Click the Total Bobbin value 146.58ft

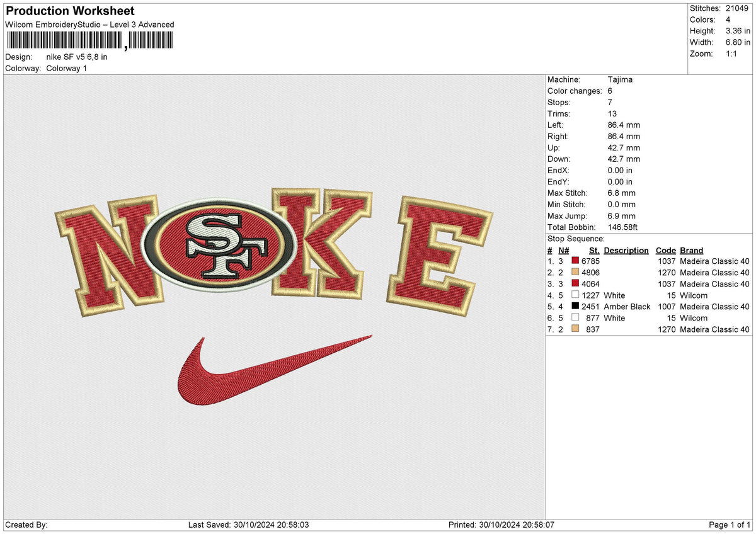(x=623, y=227)
